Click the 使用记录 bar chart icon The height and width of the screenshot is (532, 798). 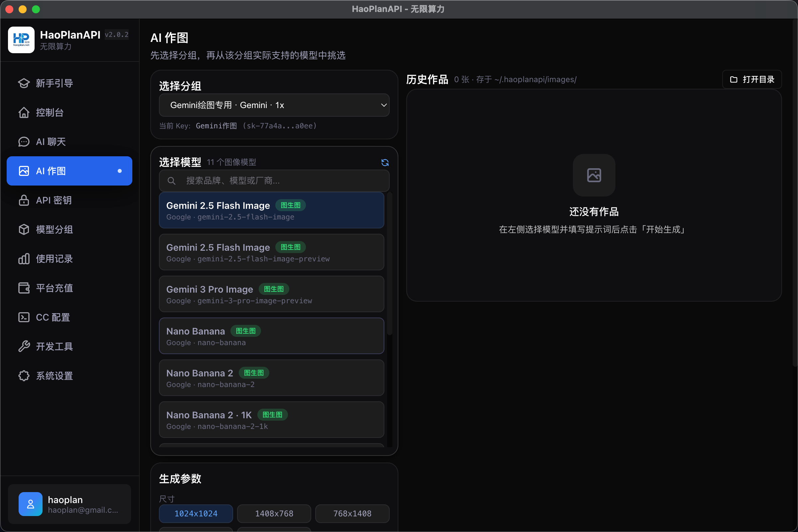coord(24,259)
